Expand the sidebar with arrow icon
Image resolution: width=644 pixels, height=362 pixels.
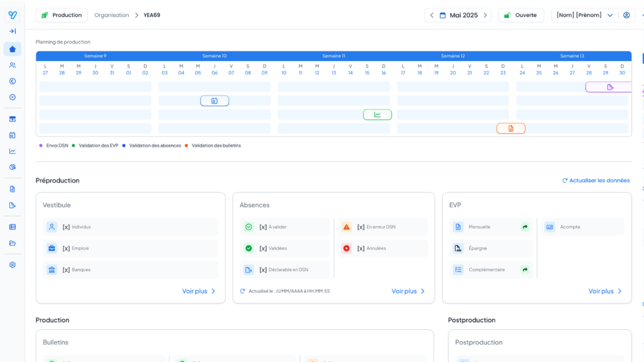coord(12,31)
